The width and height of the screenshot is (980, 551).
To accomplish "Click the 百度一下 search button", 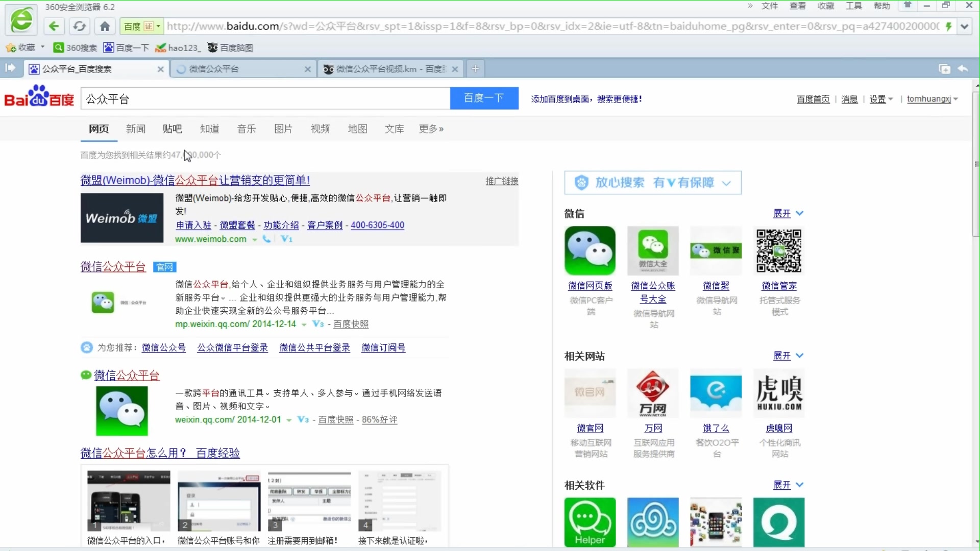I will coord(484,98).
